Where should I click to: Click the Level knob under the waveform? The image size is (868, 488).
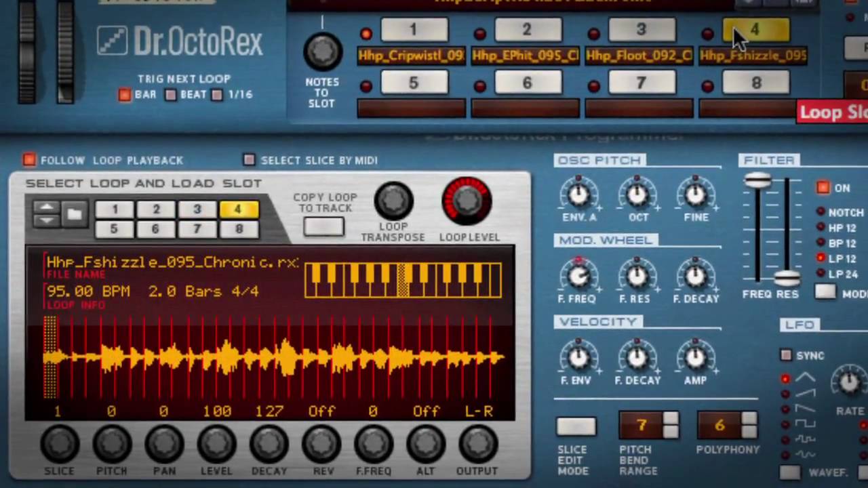coord(216,444)
